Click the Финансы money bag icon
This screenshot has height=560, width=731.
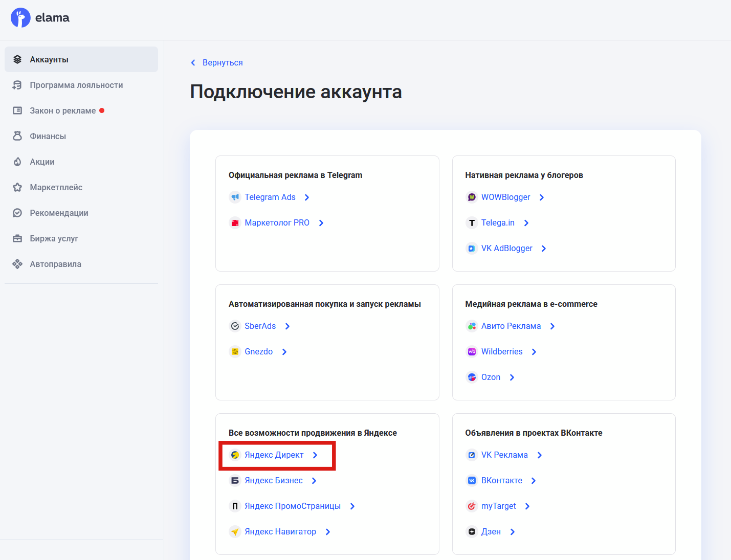[x=17, y=136]
